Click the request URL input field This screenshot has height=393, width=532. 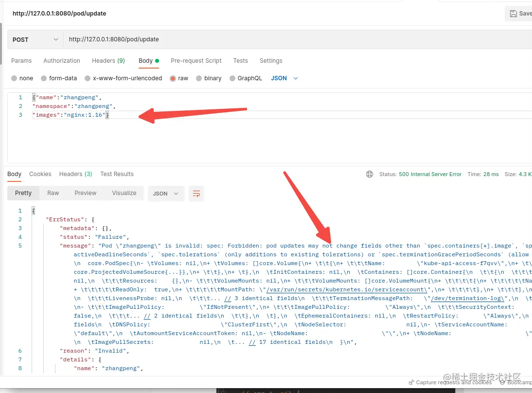coord(298,39)
